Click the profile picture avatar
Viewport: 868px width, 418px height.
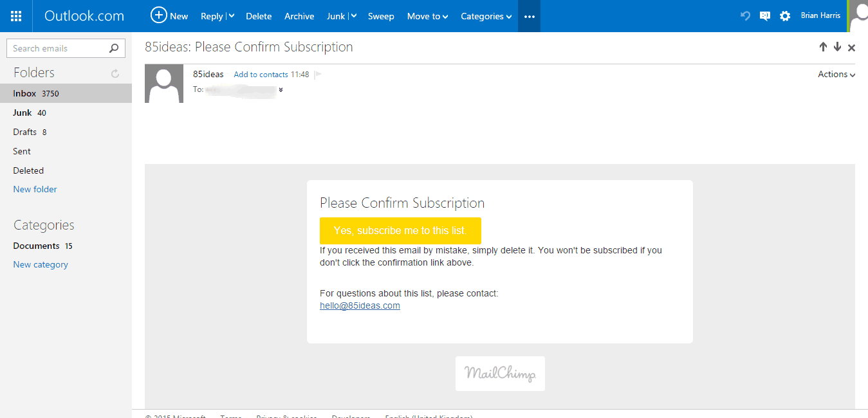click(x=858, y=16)
